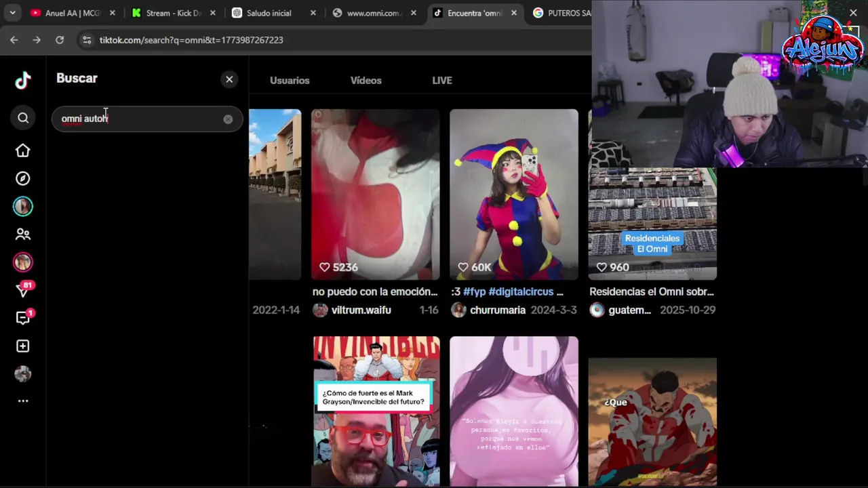Image resolution: width=868 pixels, height=488 pixels.
Task: Switch to the Usuarios tab
Action: pos(290,80)
